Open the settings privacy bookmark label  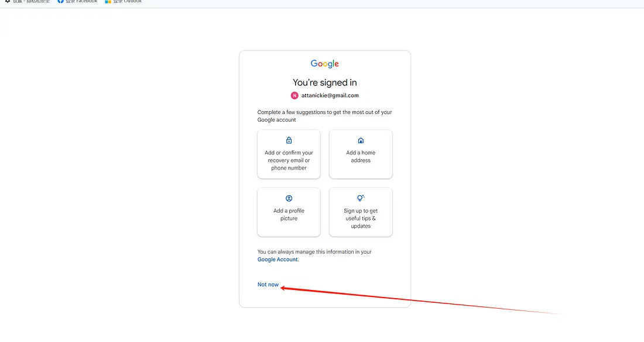(x=32, y=2)
